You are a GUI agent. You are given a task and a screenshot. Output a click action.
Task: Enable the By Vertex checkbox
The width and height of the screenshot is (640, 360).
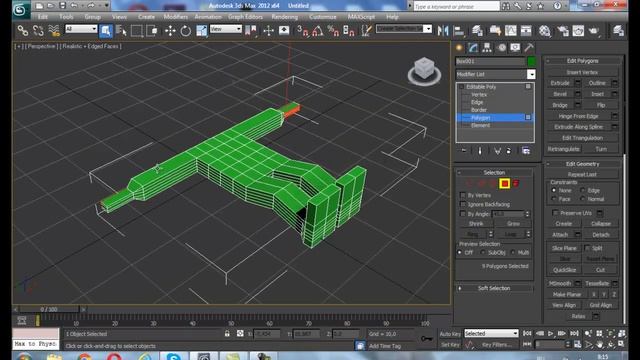pyautogui.click(x=462, y=195)
